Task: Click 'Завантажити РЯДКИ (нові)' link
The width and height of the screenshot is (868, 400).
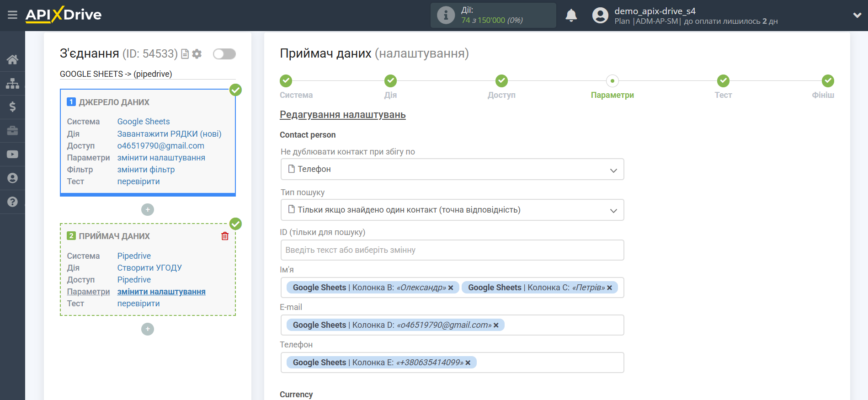Action: click(169, 134)
